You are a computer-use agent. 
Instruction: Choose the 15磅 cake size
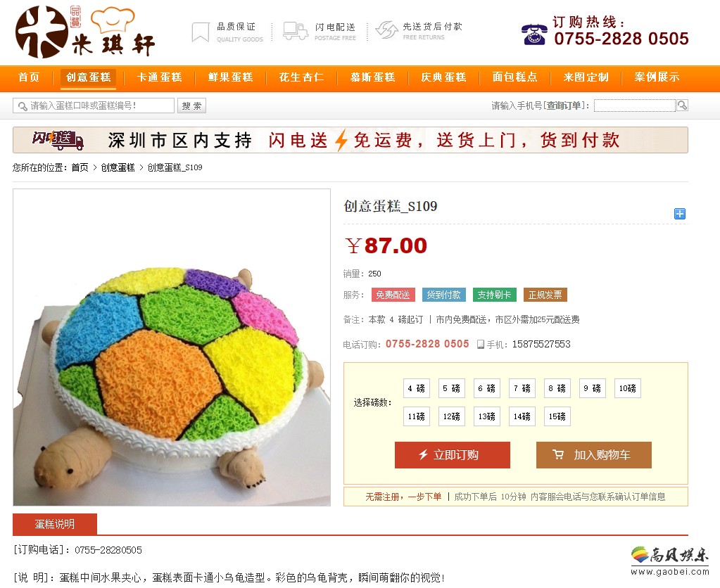click(x=557, y=416)
